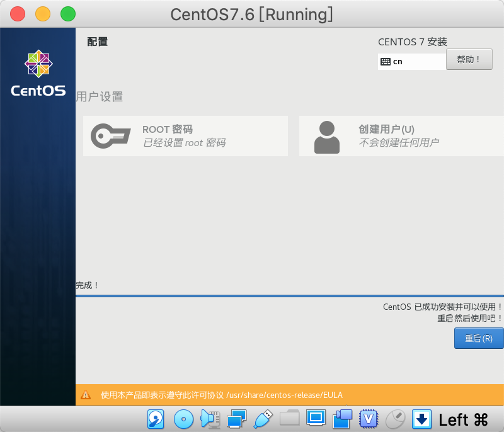504x432 pixels.
Task: Open 创建用户(U) settings
Action: (x=401, y=136)
